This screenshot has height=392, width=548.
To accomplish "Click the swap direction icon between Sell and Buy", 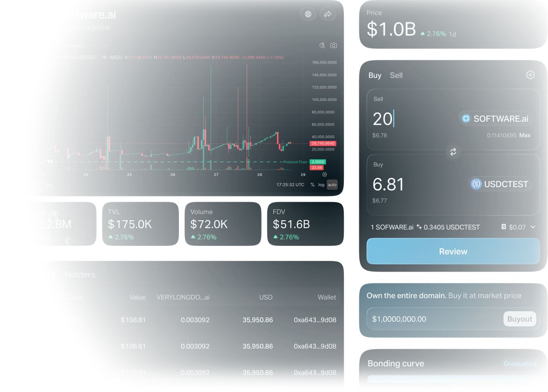I will 453,152.
